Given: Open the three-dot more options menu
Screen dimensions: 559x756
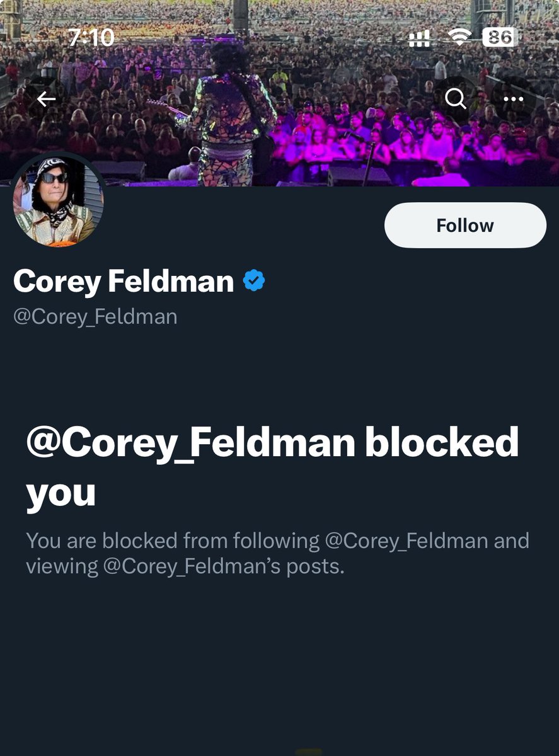Looking at the screenshot, I should click(514, 99).
